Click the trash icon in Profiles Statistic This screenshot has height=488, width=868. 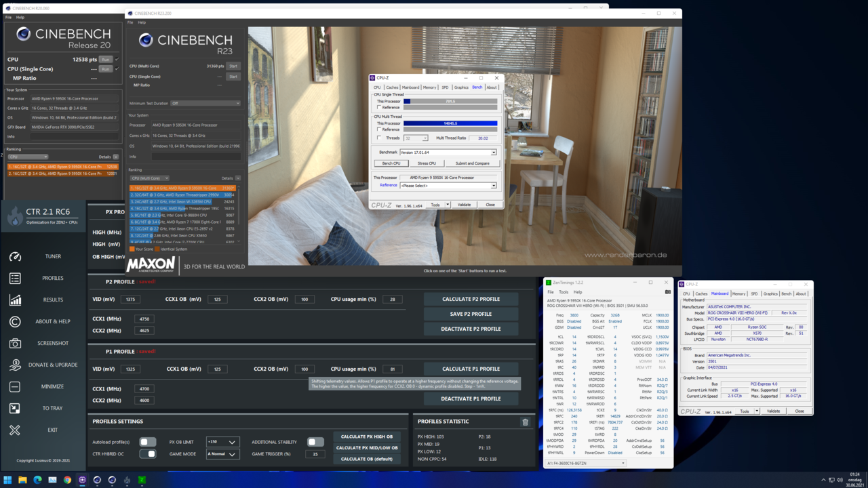[x=525, y=422]
